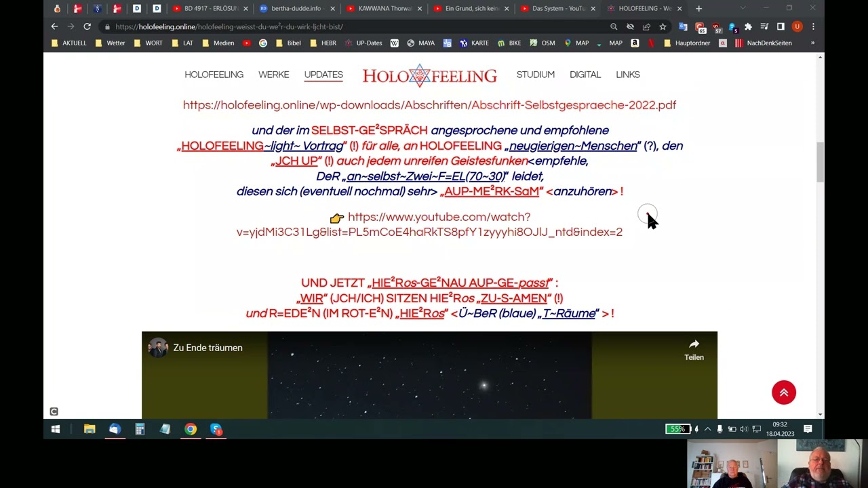
Task: Click the HOLOFEELING logo in header
Action: tap(429, 75)
